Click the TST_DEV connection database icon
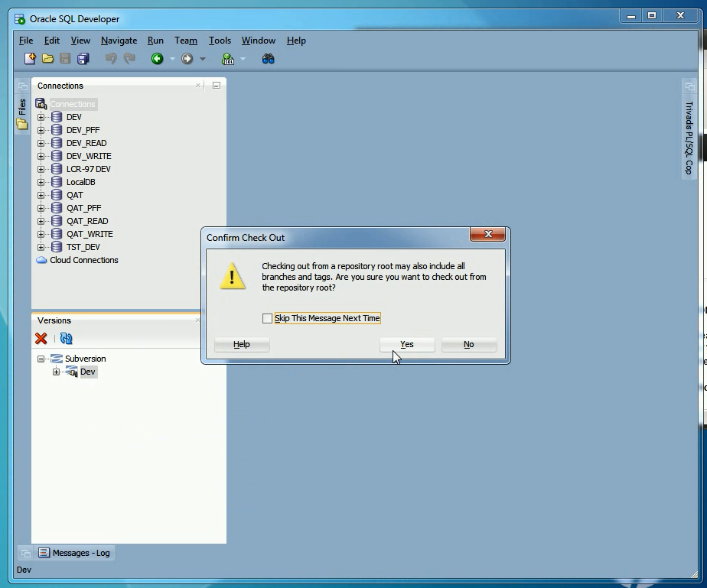 click(x=57, y=247)
